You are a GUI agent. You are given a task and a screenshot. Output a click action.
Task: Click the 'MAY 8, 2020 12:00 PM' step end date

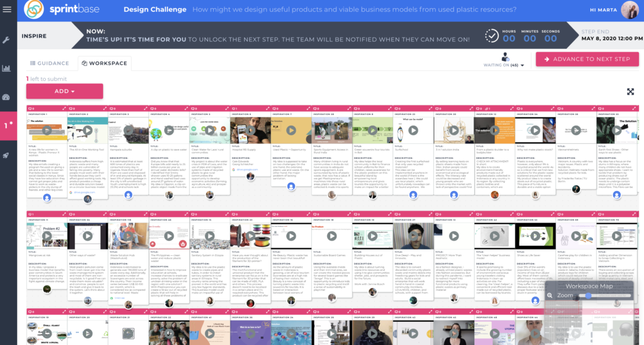tap(611, 38)
